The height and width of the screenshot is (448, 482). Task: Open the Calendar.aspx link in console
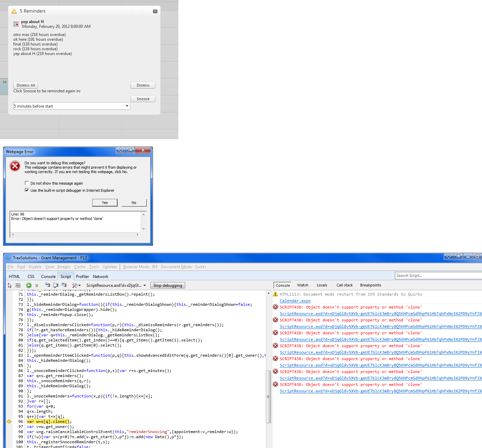pyautogui.click(x=295, y=301)
